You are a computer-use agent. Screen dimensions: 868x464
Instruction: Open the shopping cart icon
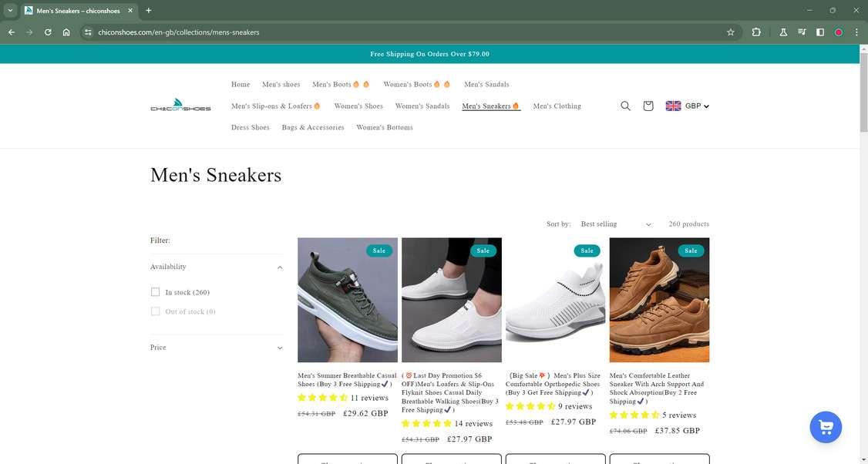click(x=648, y=106)
